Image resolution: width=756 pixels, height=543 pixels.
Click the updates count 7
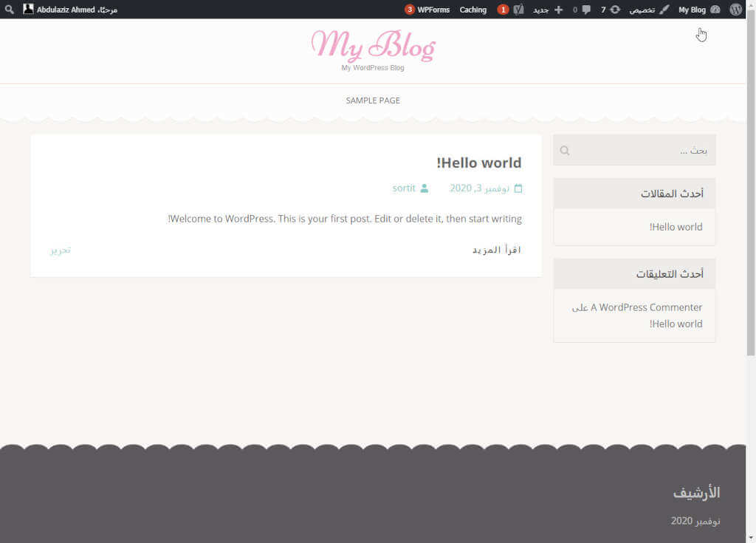[x=602, y=9]
